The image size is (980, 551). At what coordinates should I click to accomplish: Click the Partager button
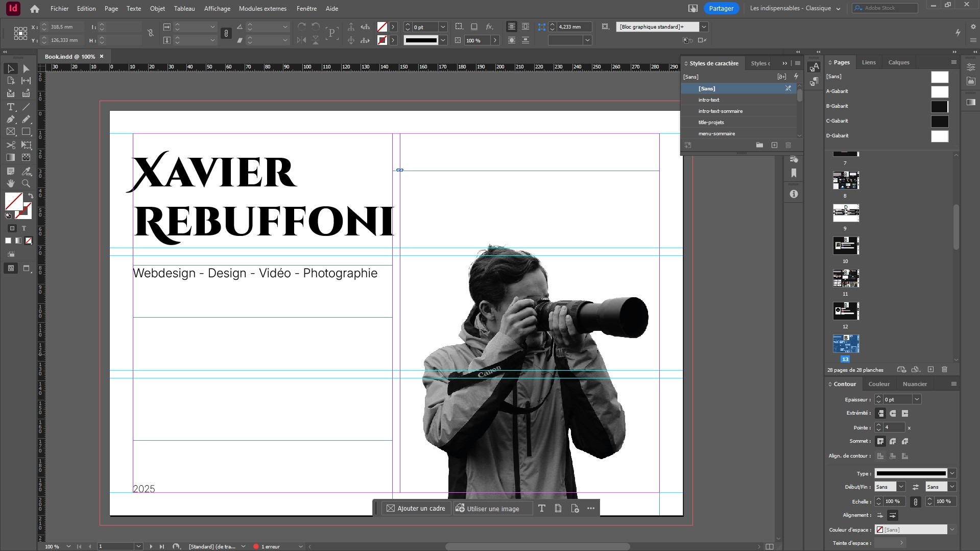(x=722, y=8)
